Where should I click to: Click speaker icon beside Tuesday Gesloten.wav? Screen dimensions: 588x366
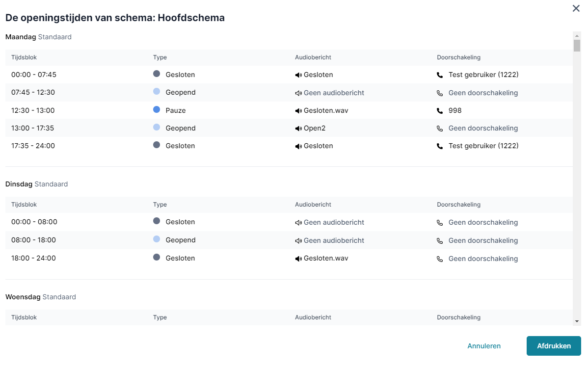coord(298,259)
